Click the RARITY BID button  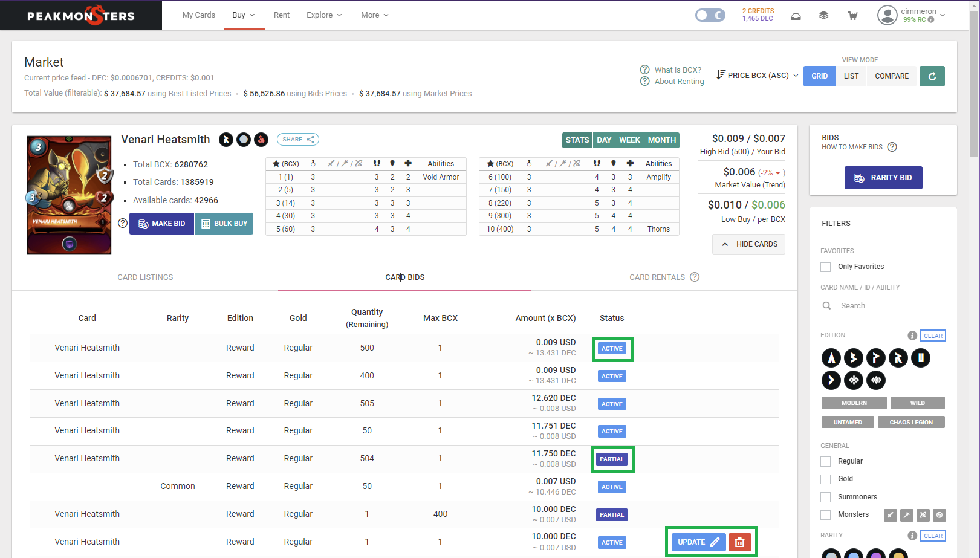pos(883,178)
